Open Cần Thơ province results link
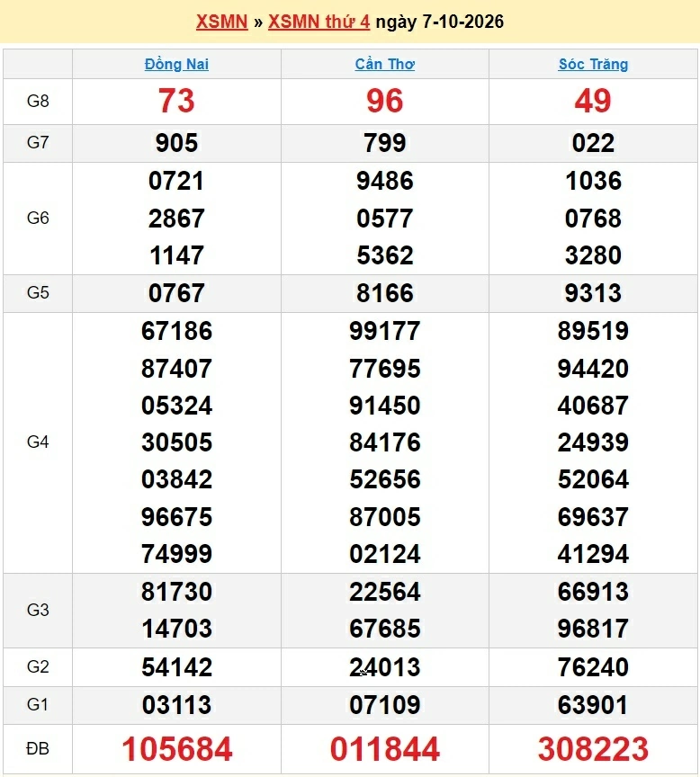Screen dimensions: 700x777 pos(385,64)
